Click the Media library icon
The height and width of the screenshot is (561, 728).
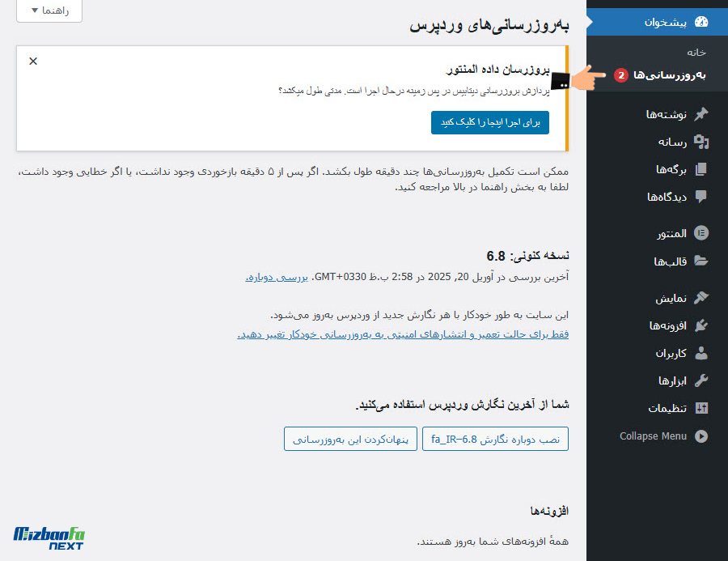pos(701,142)
